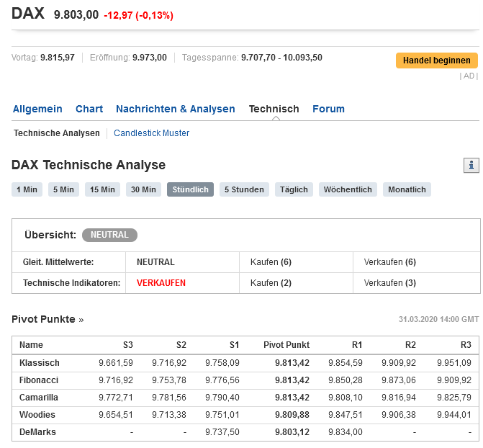Click the DeMarks row name
Viewport: 483px width, 448px height.
point(37,431)
